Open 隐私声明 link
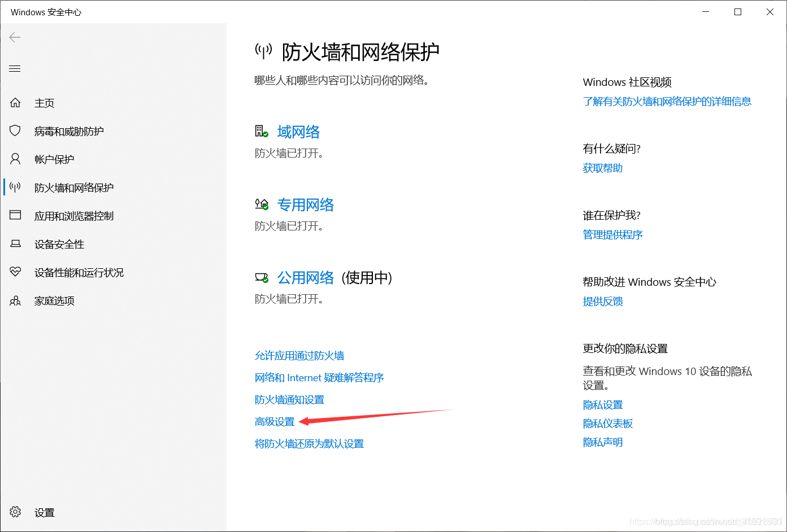This screenshot has width=787, height=532. tap(603, 442)
